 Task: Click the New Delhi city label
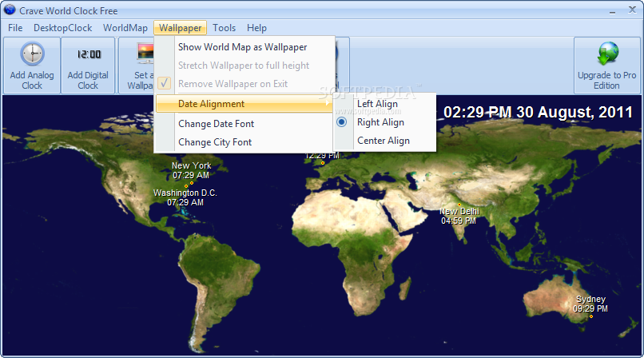point(459,212)
